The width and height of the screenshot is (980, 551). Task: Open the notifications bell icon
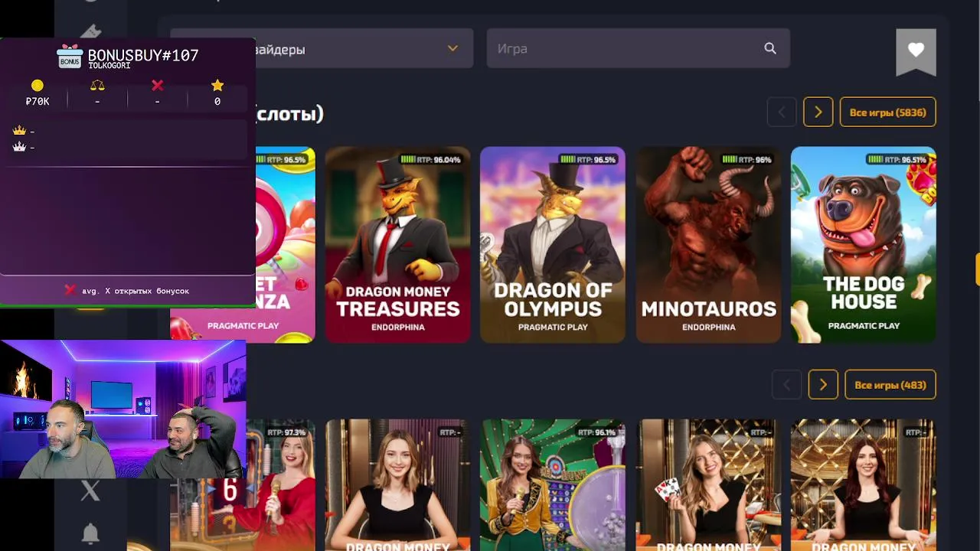tap(90, 533)
